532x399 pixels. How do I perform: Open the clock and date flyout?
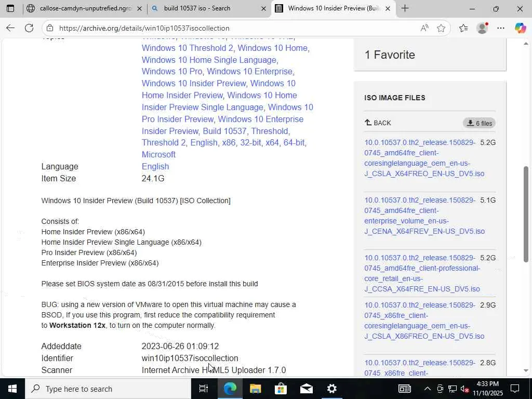[487, 389]
